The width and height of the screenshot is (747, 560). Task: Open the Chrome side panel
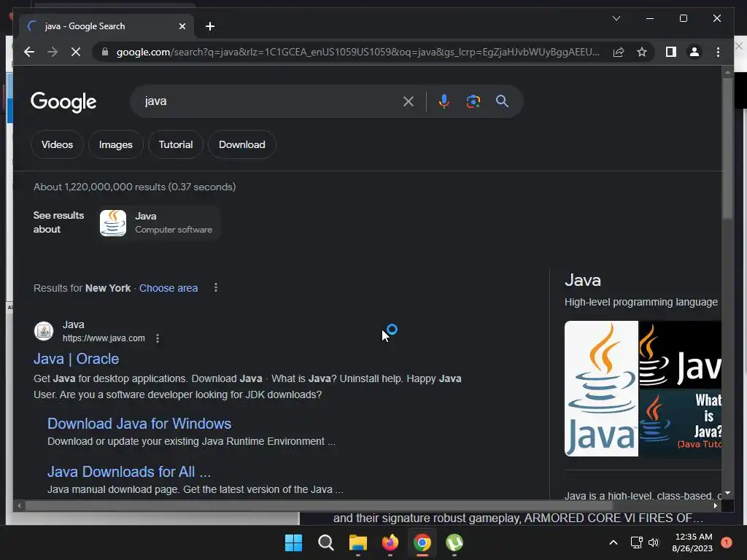(x=671, y=52)
